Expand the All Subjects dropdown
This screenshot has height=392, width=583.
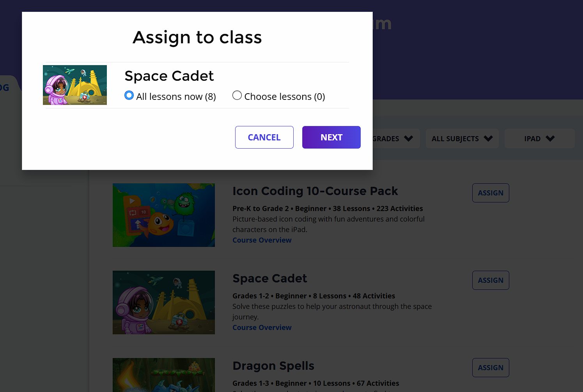pos(462,138)
